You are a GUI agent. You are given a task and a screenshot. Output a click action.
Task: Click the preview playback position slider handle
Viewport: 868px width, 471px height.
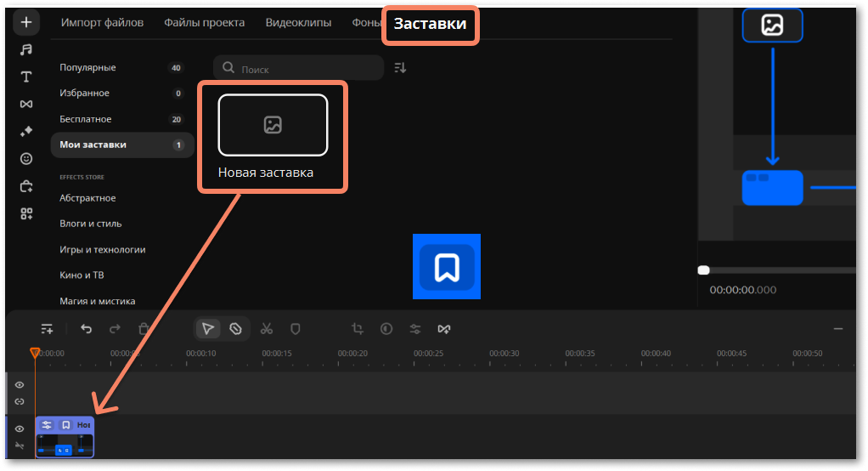coord(703,270)
